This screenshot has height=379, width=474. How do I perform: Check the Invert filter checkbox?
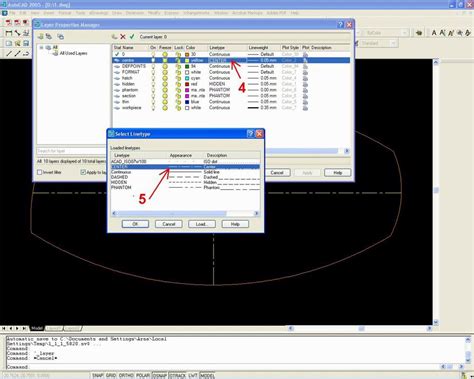[x=40, y=172]
